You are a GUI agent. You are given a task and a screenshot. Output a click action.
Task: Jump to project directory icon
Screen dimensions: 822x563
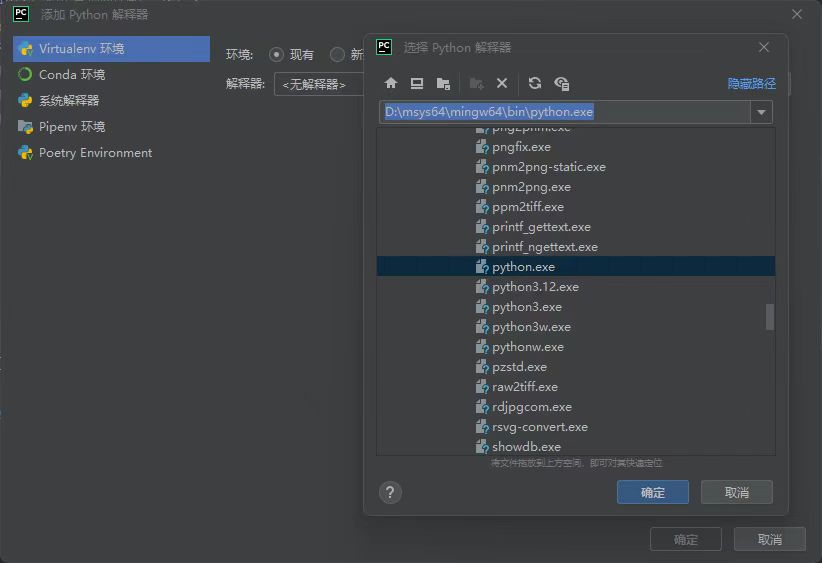tap(444, 83)
